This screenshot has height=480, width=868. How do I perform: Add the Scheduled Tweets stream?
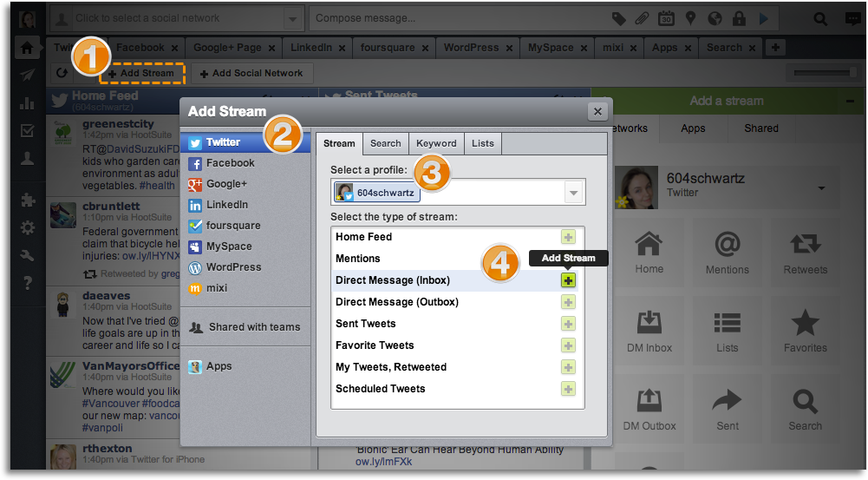pos(568,389)
